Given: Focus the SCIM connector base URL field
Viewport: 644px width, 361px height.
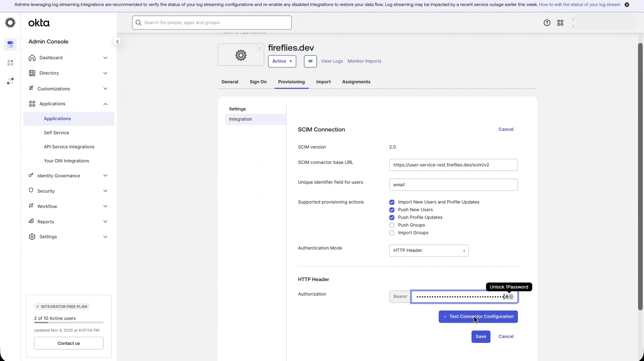Looking at the screenshot, I should [x=453, y=165].
